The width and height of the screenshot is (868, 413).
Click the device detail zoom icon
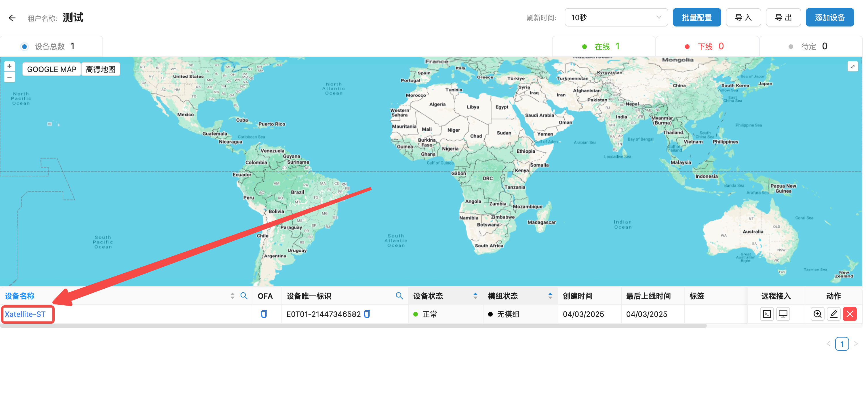[817, 314]
